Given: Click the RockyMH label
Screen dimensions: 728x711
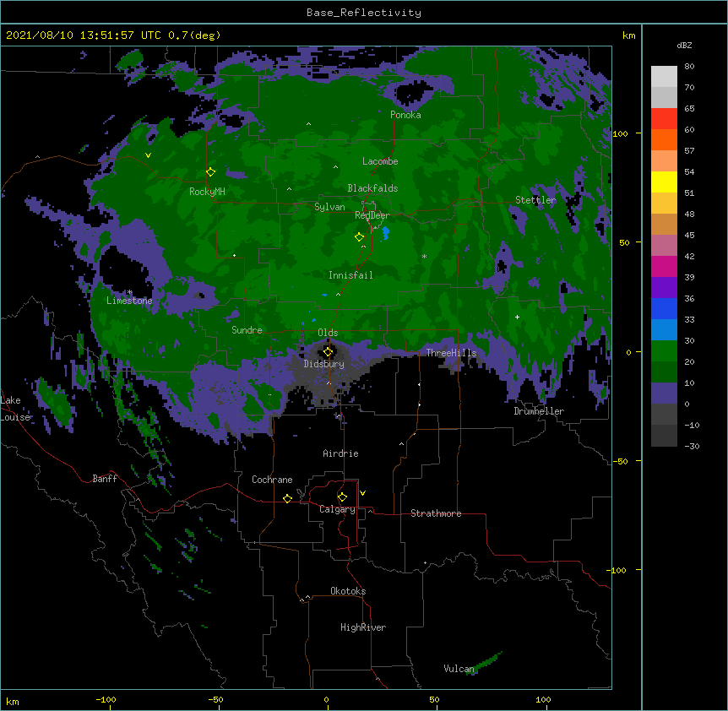Looking at the screenshot, I should (207, 192).
